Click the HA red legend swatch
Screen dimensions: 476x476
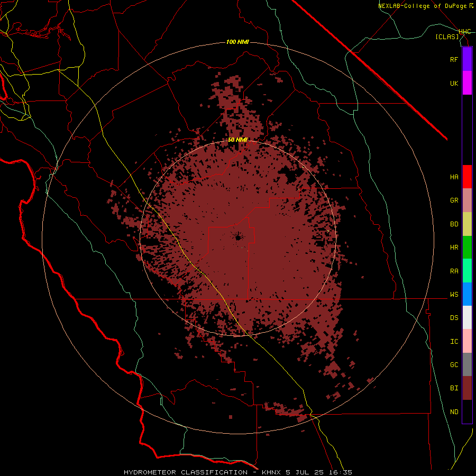pyautogui.click(x=467, y=177)
